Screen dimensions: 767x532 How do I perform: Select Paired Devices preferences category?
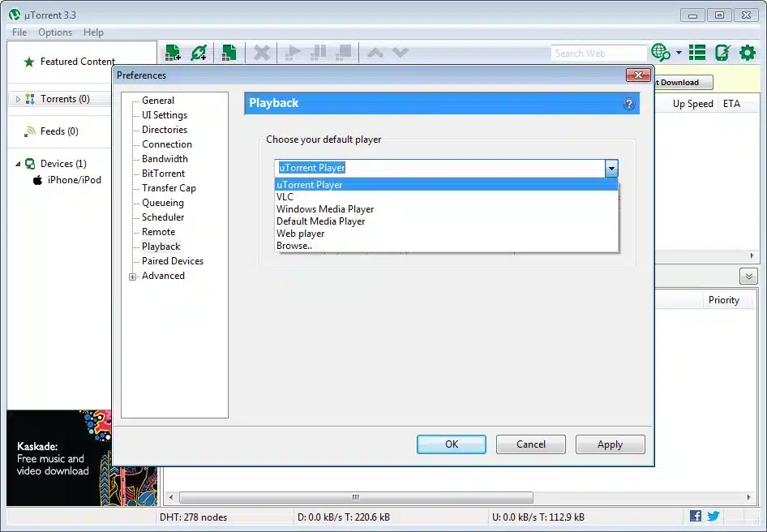(x=173, y=261)
